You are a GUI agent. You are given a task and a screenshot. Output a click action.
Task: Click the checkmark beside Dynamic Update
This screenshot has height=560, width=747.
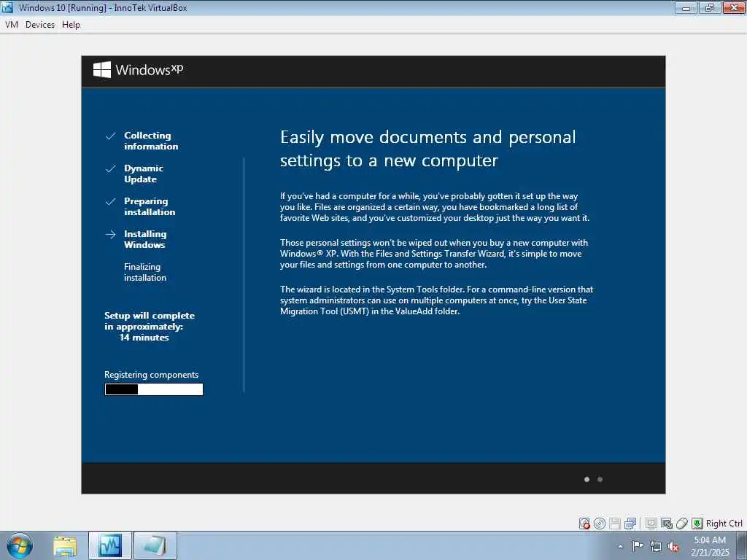coord(111,169)
